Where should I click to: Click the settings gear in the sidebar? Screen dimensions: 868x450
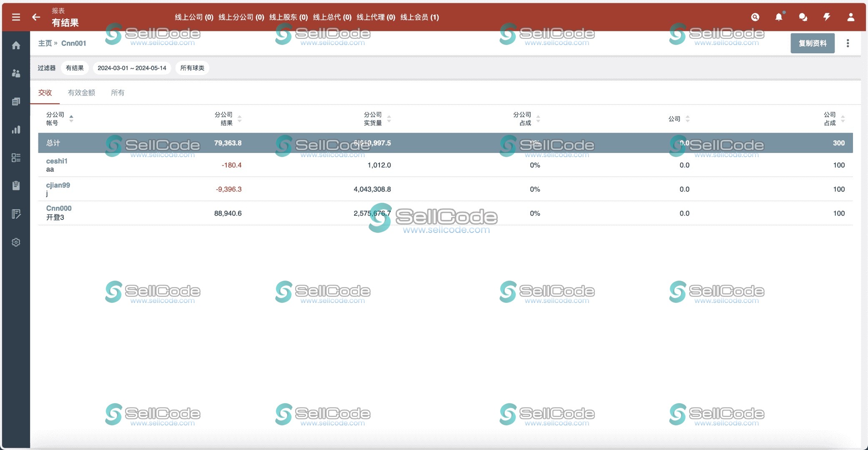[16, 242]
